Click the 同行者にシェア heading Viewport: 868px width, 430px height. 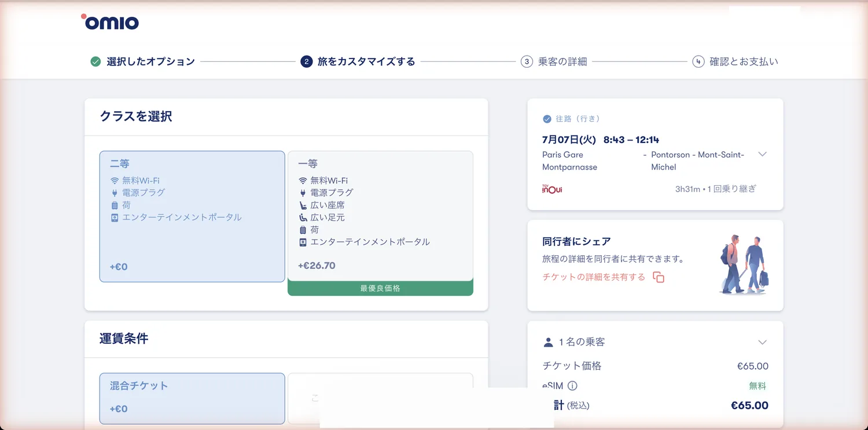click(576, 241)
